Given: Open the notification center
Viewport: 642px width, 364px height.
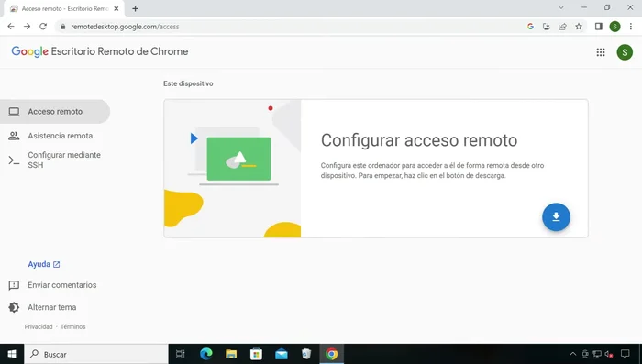Looking at the screenshot, I should pyautogui.click(x=625, y=354).
